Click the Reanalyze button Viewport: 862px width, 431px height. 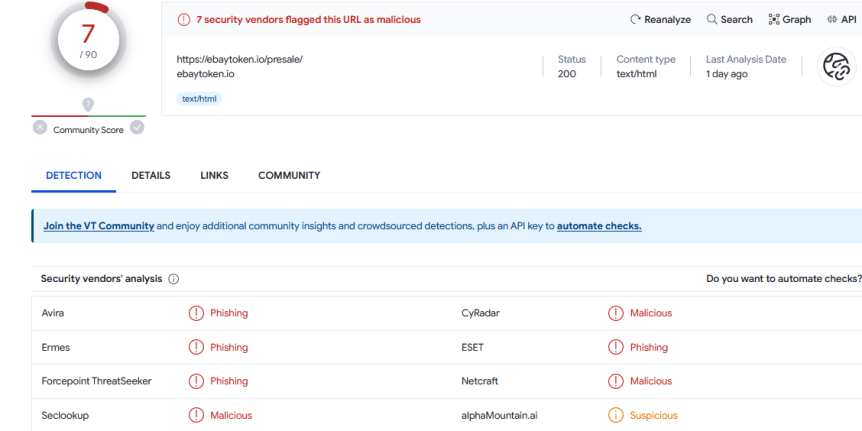(660, 20)
